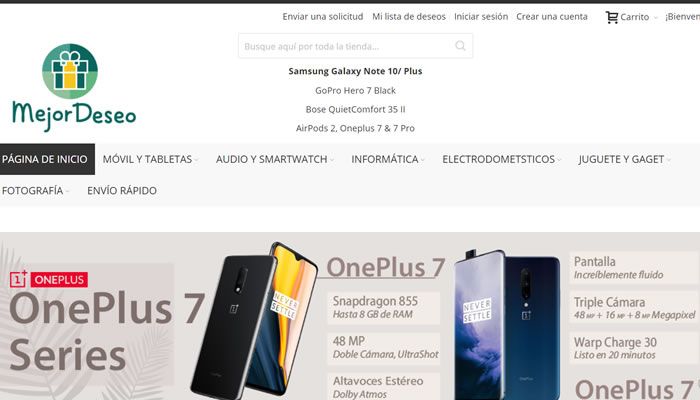The width and height of the screenshot is (700, 400).
Task: Open the Informática category dropdown
Action: click(x=388, y=159)
